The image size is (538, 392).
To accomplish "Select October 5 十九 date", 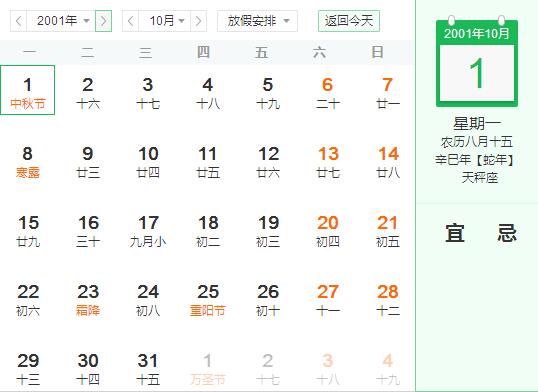I will 268,93.
